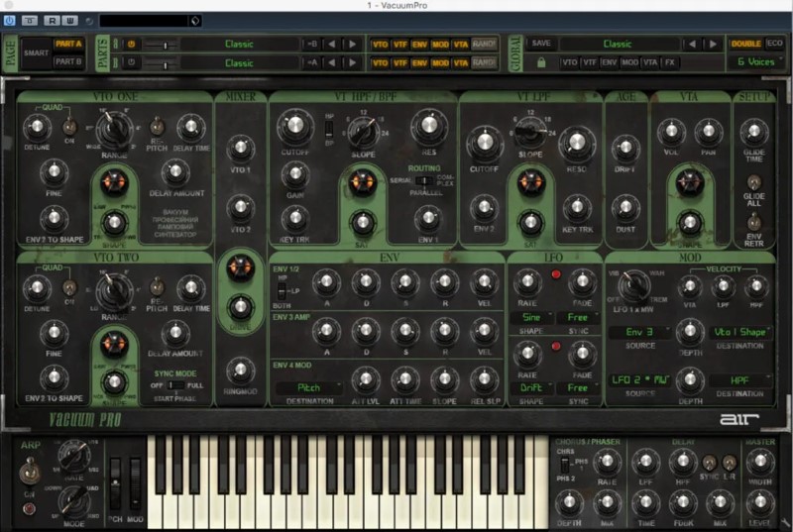Switch the Serial/Parallel routing selector

(424, 180)
